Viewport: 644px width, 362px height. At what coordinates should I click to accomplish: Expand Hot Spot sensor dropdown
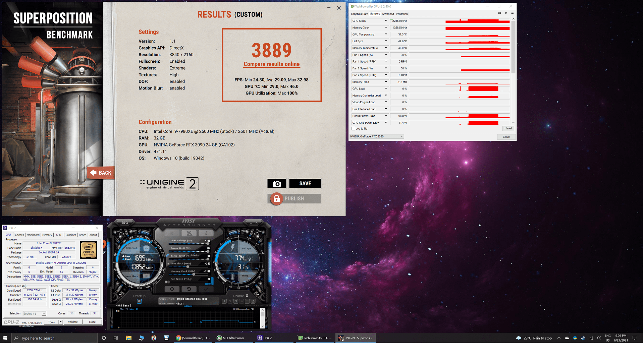click(x=386, y=41)
